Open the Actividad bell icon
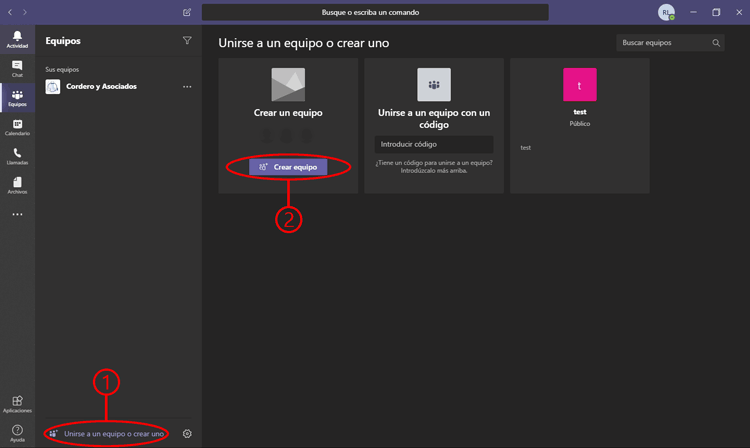750x448 pixels. (17, 39)
